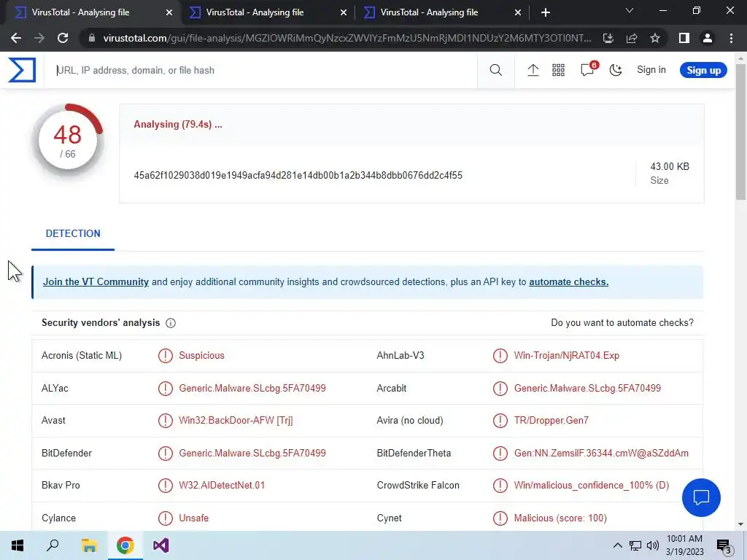Click the browser back arrow
Screen dimensions: 747x560
16,38
